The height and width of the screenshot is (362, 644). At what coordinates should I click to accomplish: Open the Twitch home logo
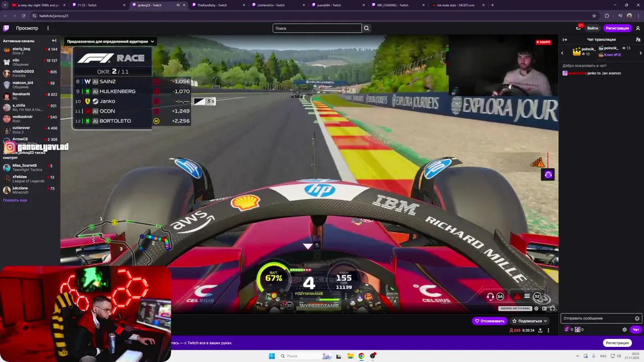pos(6,28)
